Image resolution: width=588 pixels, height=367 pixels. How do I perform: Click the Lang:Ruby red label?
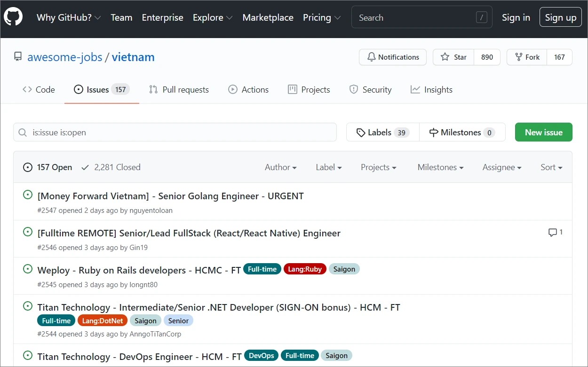tap(305, 269)
